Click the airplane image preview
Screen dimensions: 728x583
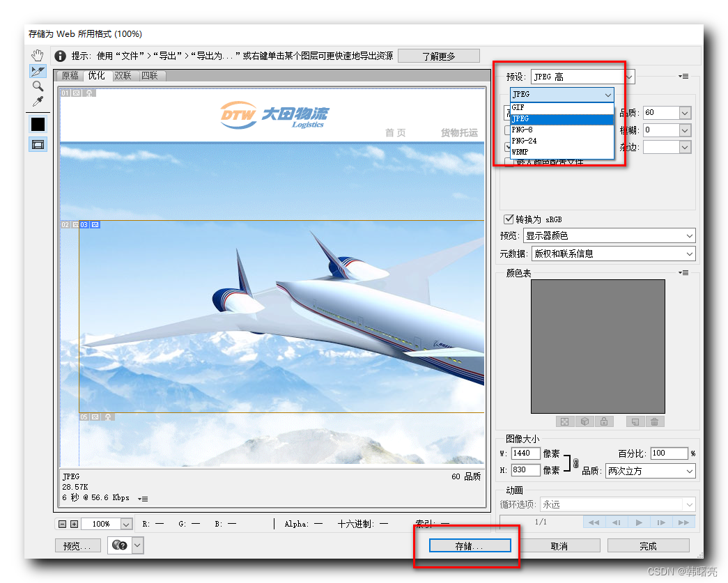(281, 316)
